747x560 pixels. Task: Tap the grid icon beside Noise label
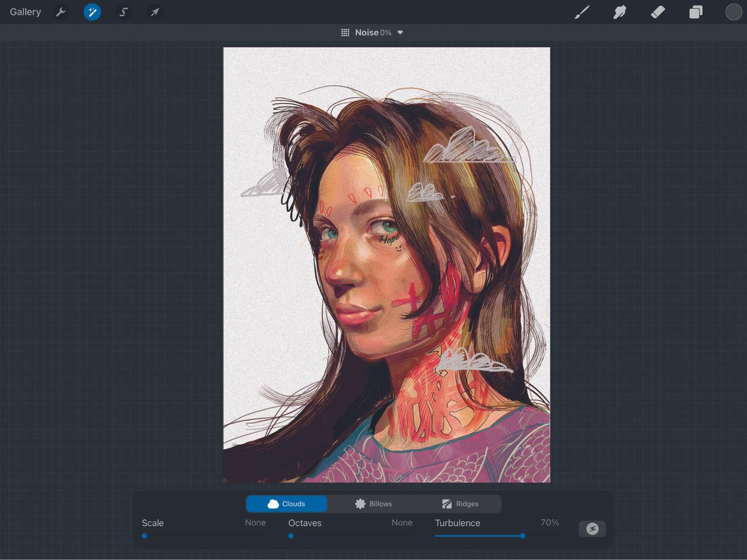click(345, 32)
